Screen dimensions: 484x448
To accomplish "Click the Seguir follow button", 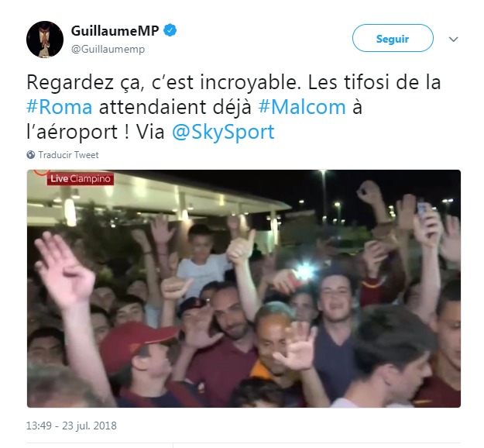I will [x=393, y=38].
